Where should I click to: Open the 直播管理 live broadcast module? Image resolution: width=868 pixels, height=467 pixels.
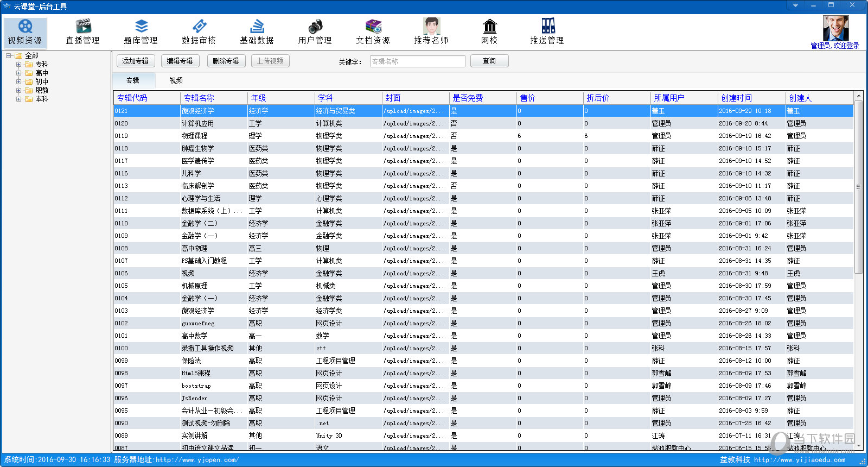point(82,32)
